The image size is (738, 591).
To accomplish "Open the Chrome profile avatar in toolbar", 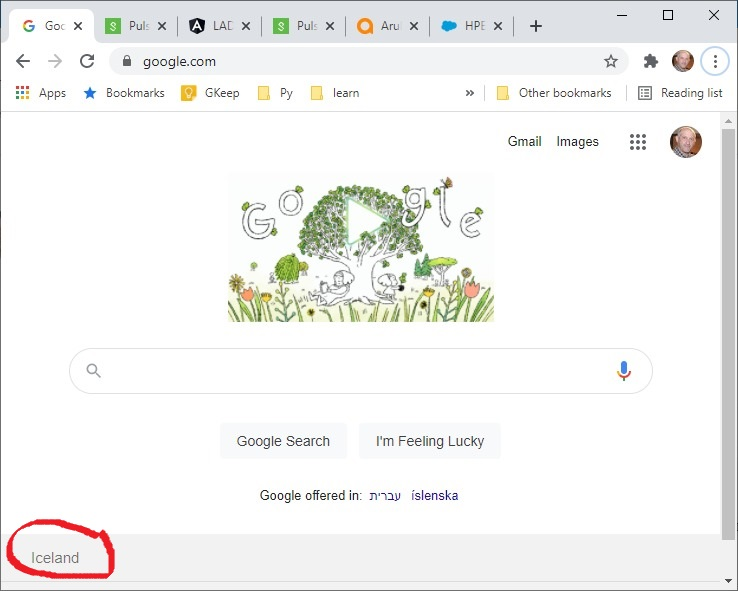I will pos(683,61).
